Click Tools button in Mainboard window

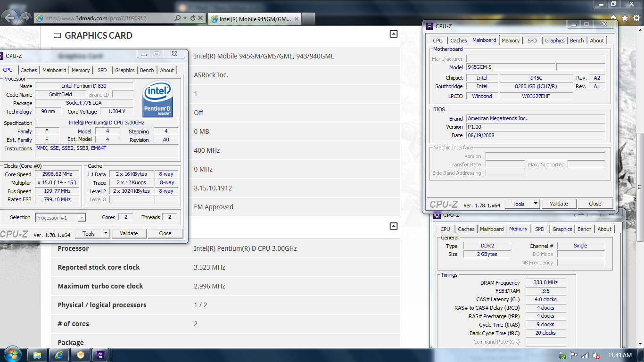pos(519,204)
